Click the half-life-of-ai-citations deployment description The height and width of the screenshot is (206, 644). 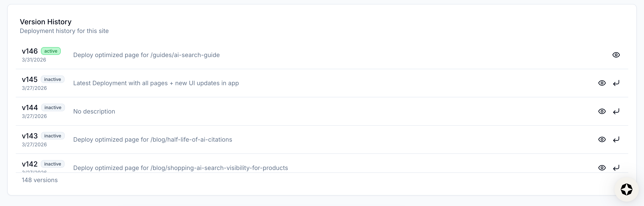(153, 140)
